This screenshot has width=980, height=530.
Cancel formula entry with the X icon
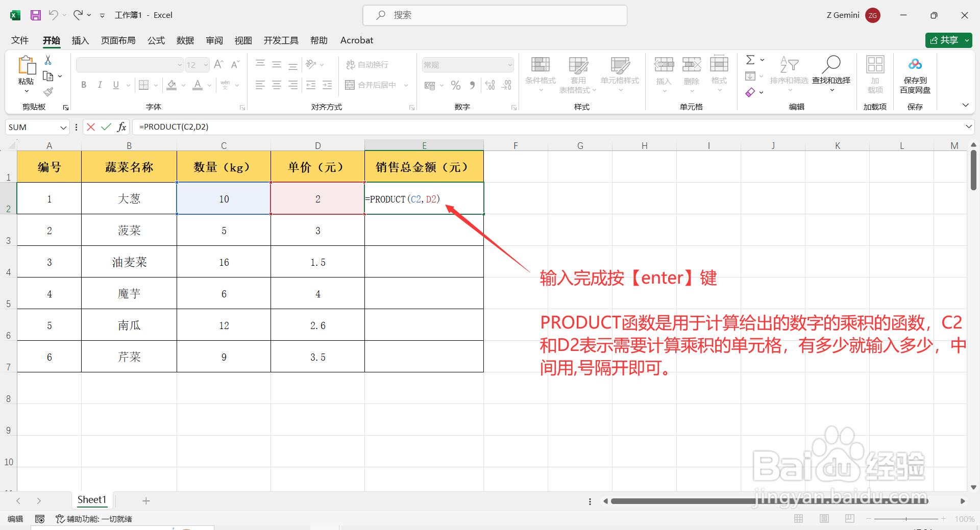pos(91,127)
